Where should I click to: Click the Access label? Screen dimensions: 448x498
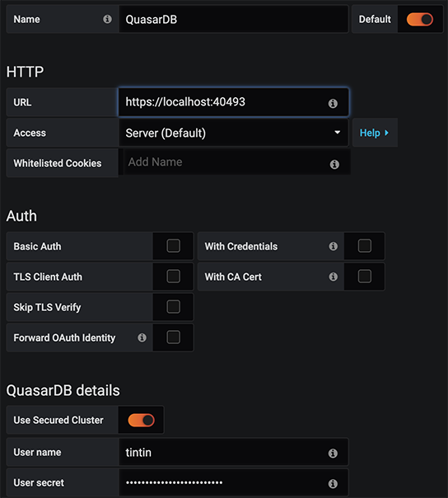pyautogui.click(x=30, y=133)
